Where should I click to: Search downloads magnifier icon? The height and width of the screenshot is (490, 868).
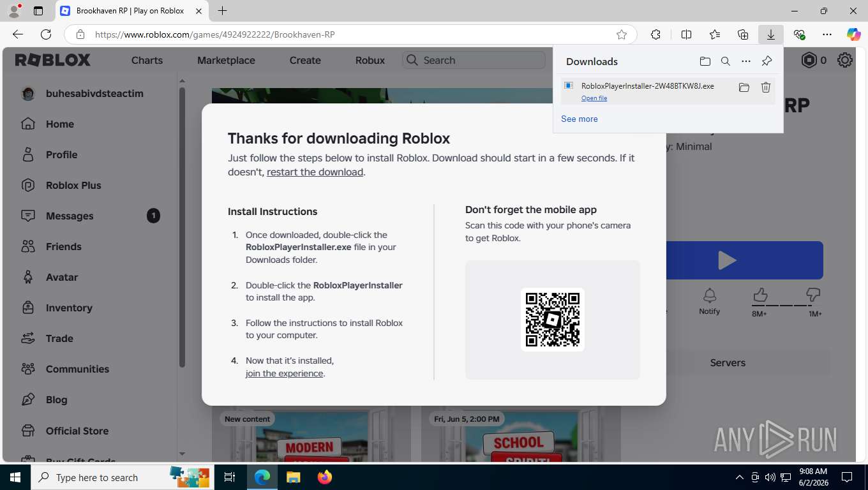[x=726, y=61]
